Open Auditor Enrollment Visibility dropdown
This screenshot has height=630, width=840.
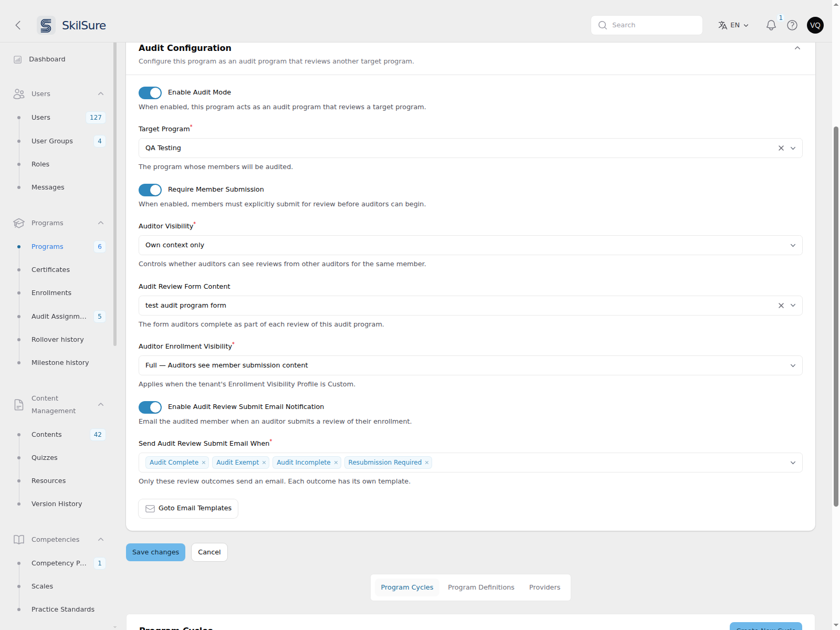[x=470, y=365]
